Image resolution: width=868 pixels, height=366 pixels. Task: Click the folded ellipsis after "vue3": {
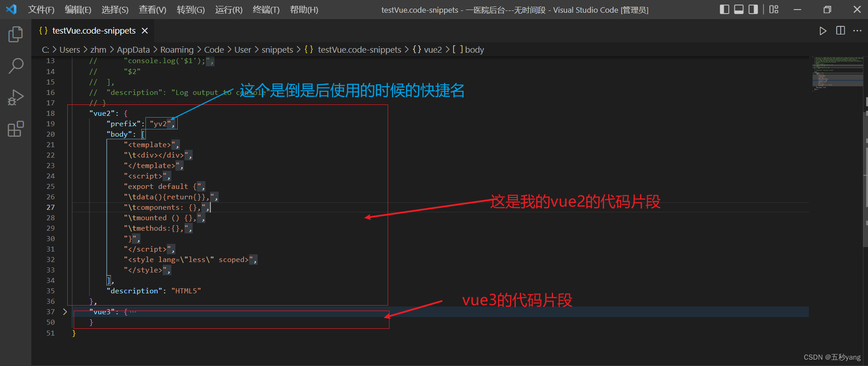[133, 312]
